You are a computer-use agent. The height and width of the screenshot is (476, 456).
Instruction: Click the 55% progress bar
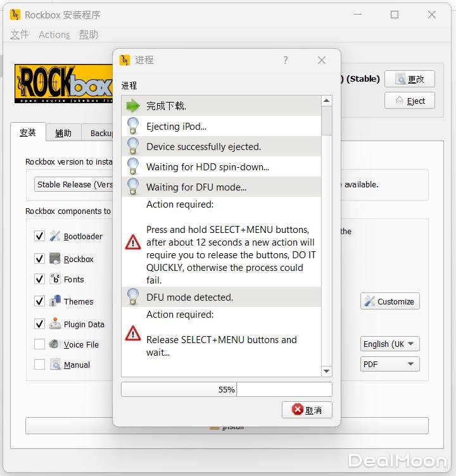tap(226, 390)
